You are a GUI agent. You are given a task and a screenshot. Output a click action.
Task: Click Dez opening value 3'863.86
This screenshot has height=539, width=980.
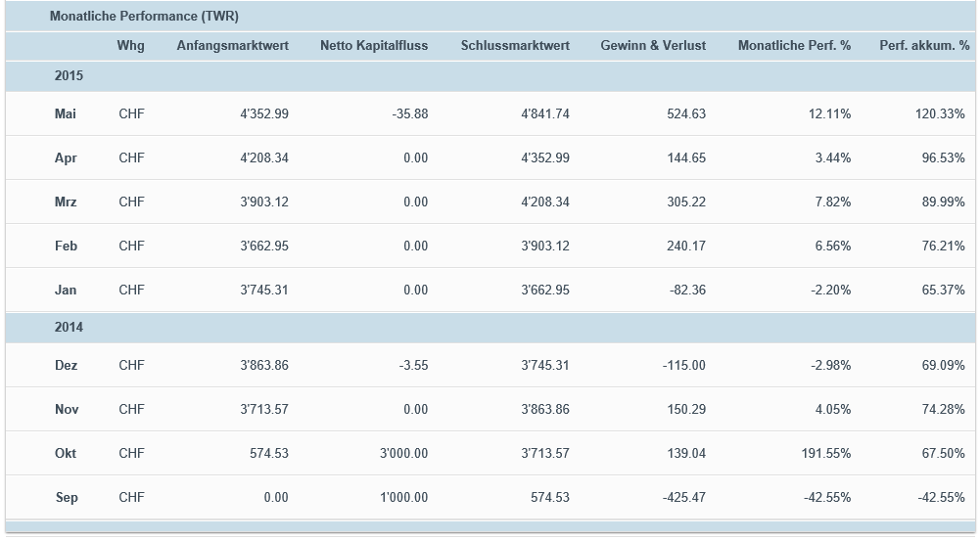click(x=264, y=366)
